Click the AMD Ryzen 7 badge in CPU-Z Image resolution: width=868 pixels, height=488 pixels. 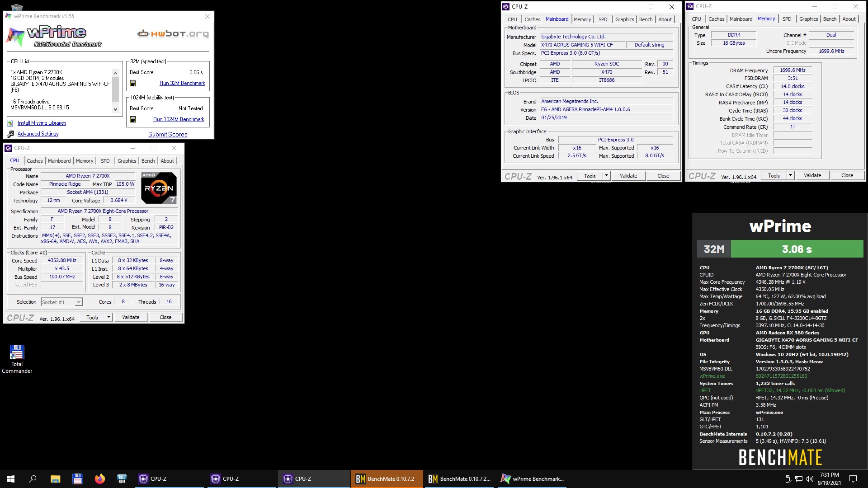click(x=159, y=188)
